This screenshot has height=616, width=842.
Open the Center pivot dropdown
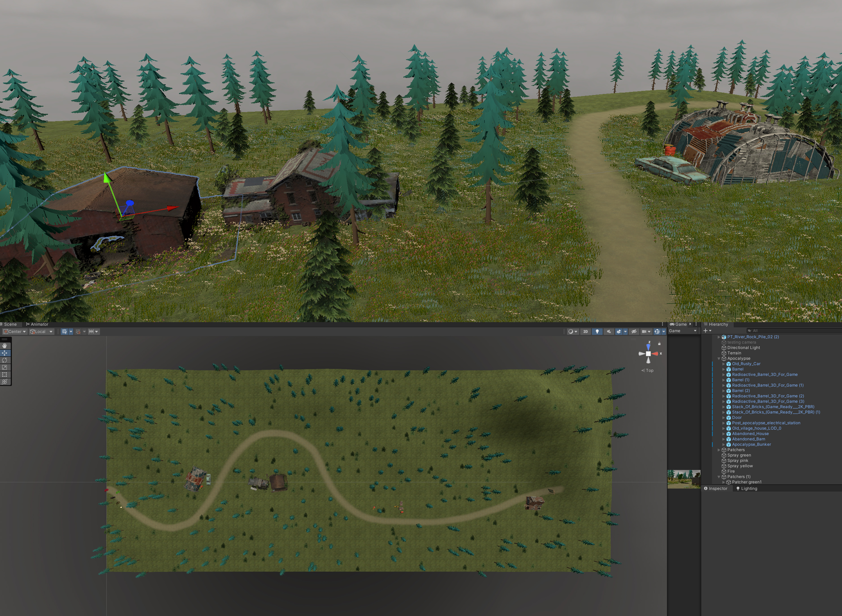[x=15, y=332]
